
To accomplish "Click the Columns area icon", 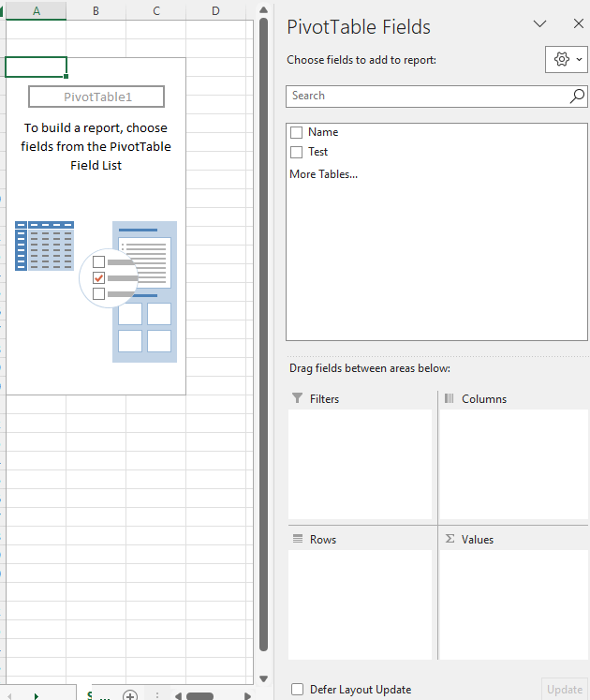I will point(449,398).
